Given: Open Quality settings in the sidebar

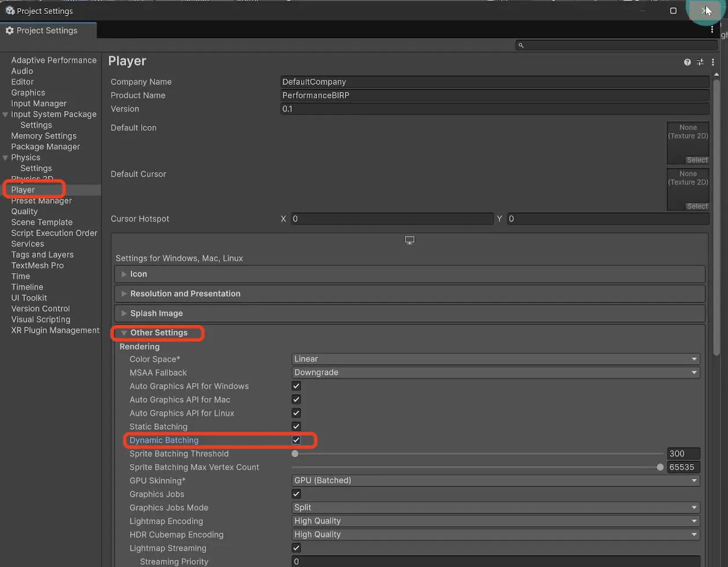Looking at the screenshot, I should click(x=24, y=211).
